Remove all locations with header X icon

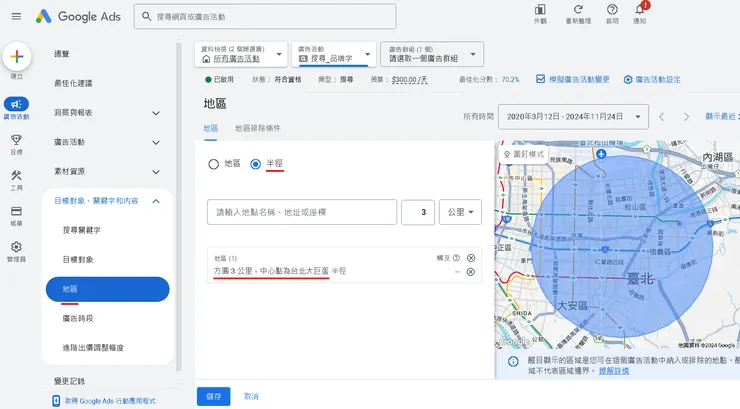[x=471, y=258]
